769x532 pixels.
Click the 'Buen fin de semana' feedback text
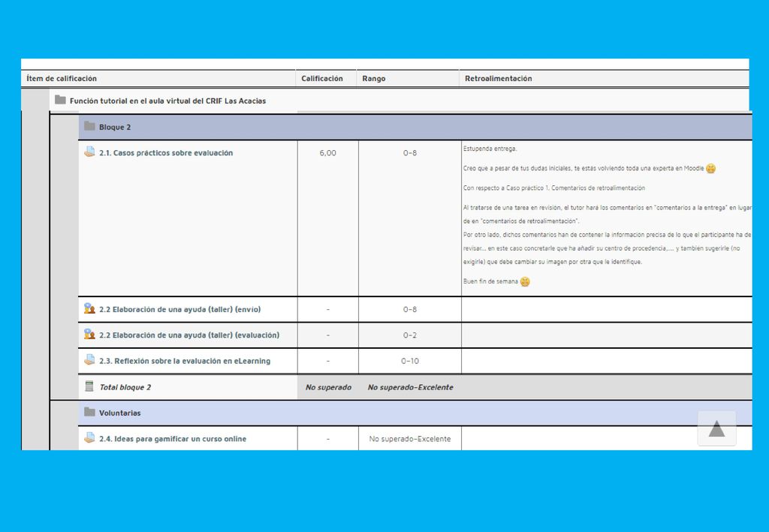490,281
